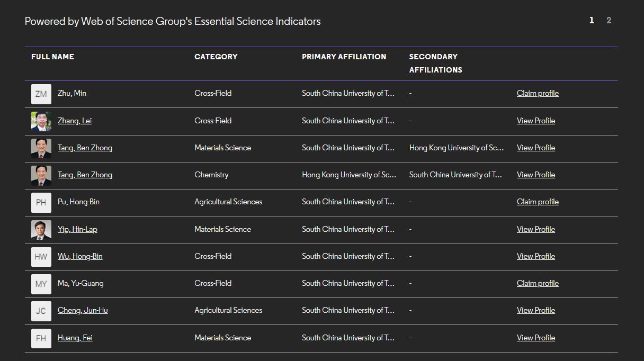Click Zhang, Lei's profile photo
Image resolution: width=644 pixels, height=361 pixels.
41,121
